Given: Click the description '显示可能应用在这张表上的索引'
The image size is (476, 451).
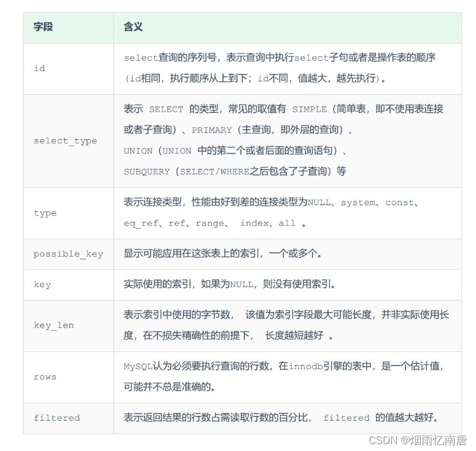Looking at the screenshot, I should point(223,253).
